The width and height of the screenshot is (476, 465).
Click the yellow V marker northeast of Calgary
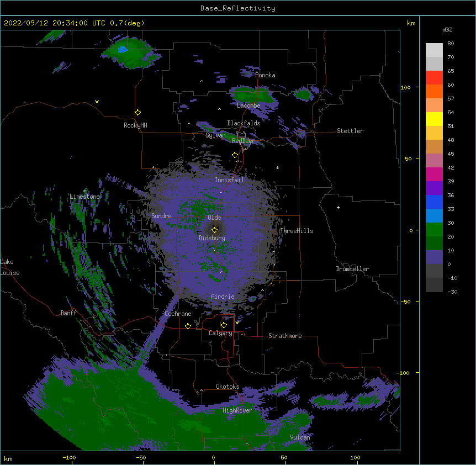[x=237, y=323]
